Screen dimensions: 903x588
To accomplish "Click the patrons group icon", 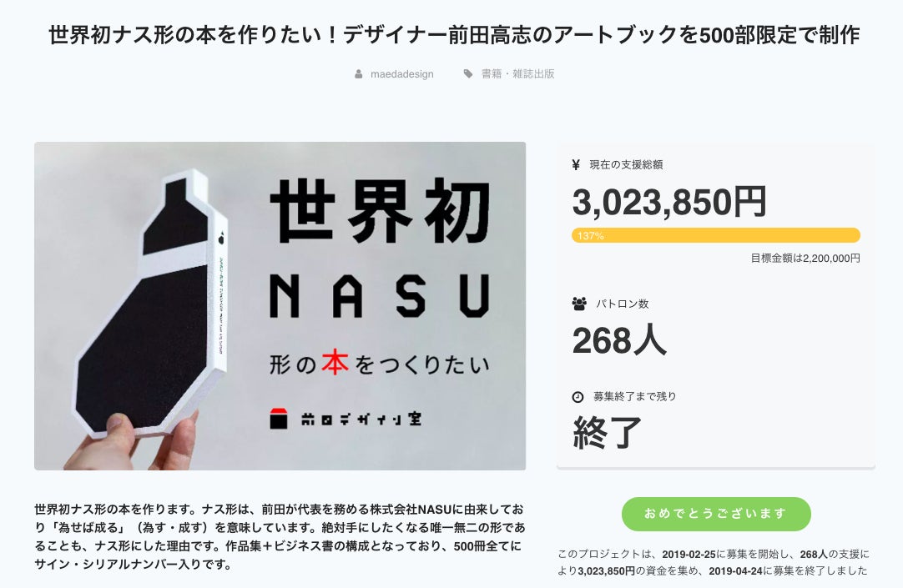I will tap(579, 304).
